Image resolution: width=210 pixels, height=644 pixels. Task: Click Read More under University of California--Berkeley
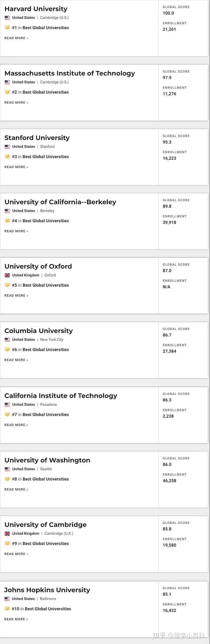16,231
